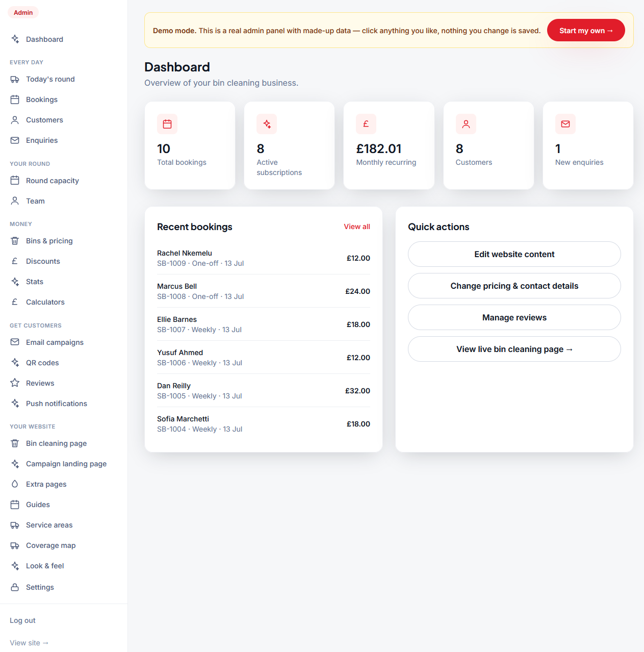Click the envelope icon beside Email campaigns
This screenshot has width=644, height=652.
(x=15, y=342)
